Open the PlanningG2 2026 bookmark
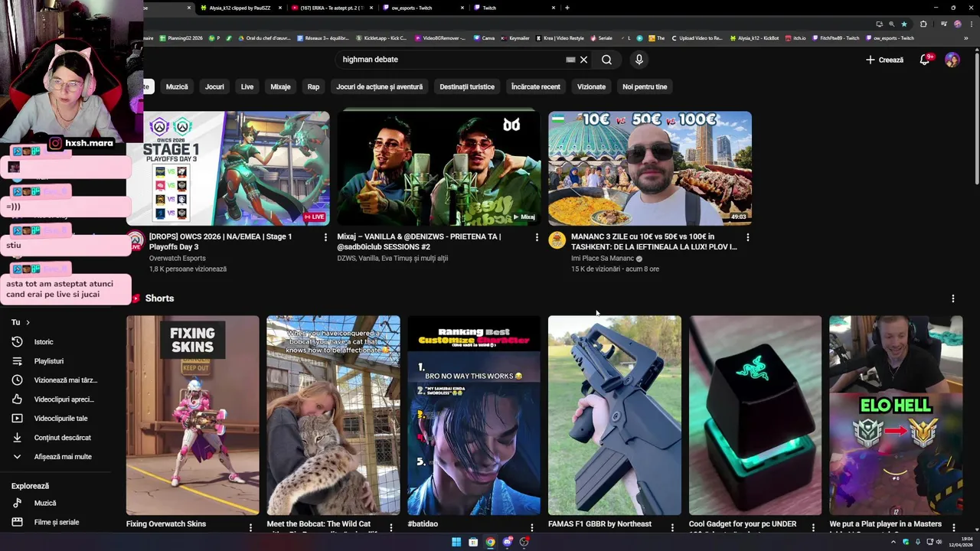The height and width of the screenshot is (551, 980). click(x=181, y=38)
